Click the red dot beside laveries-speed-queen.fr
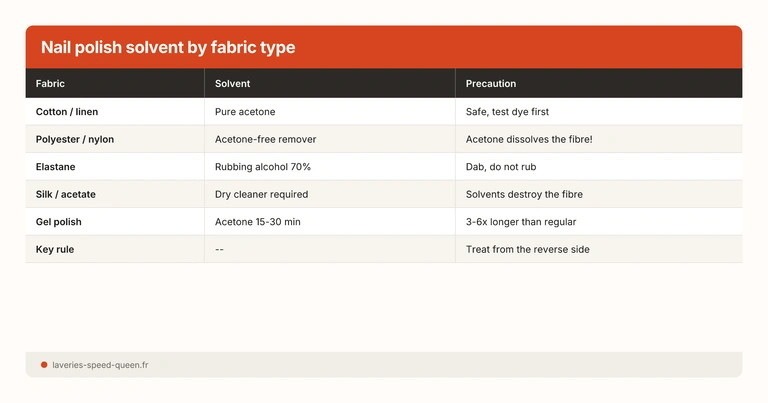 pos(44,365)
